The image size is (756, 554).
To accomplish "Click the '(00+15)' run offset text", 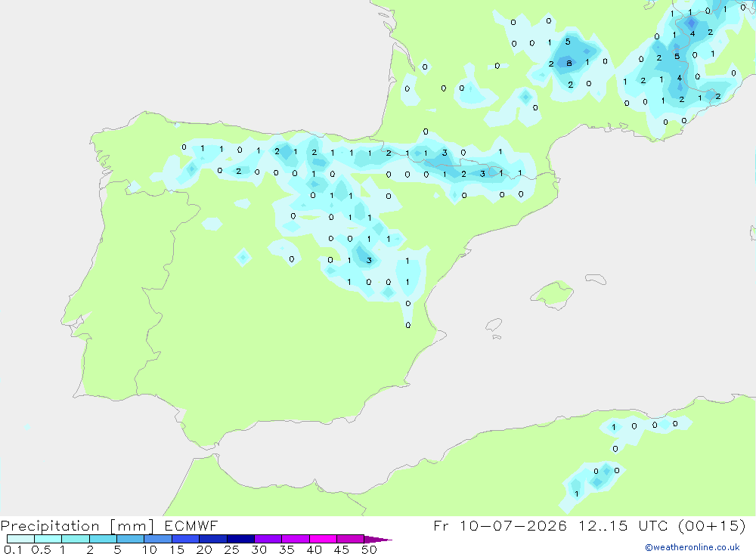I will coord(711,525).
